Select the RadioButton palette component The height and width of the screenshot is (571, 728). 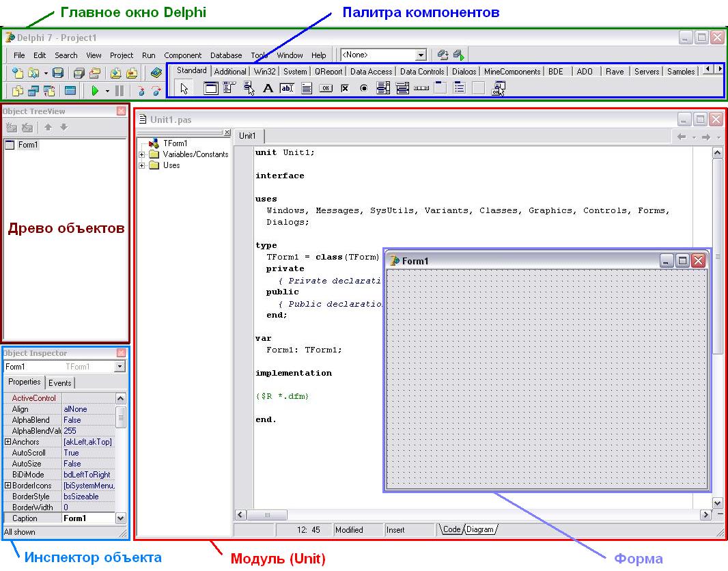[x=364, y=87]
